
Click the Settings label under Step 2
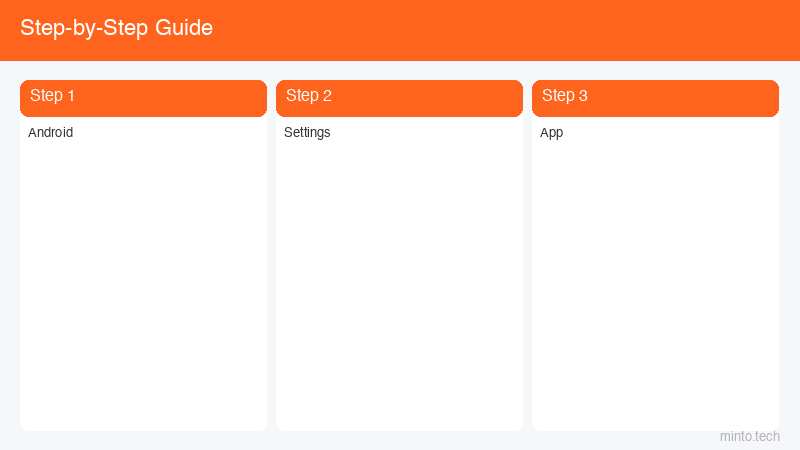coord(307,133)
